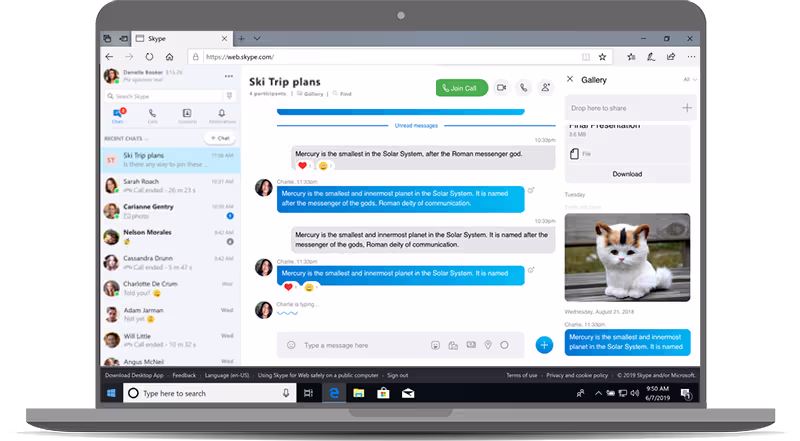Open Mail app from taskbar
Screen dimensions: 800x441
click(x=408, y=393)
